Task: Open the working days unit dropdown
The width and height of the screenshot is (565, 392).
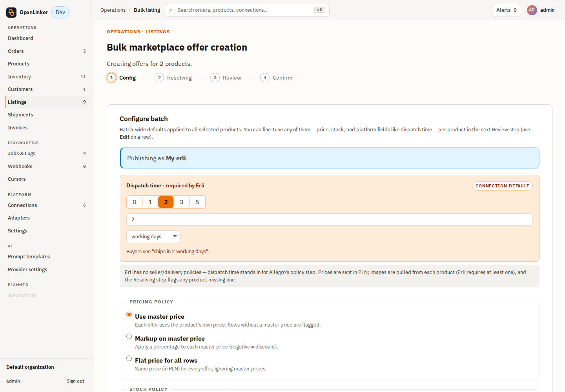Action: click(x=153, y=237)
